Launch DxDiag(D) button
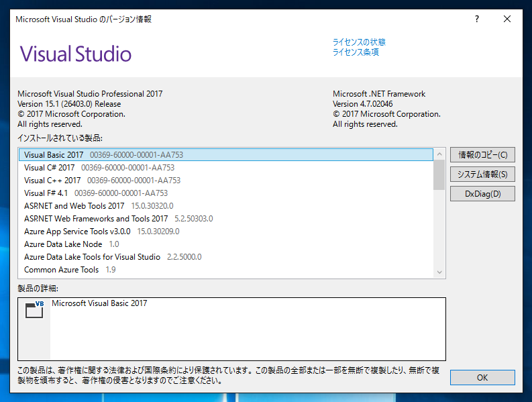532x402 pixels. click(482, 193)
